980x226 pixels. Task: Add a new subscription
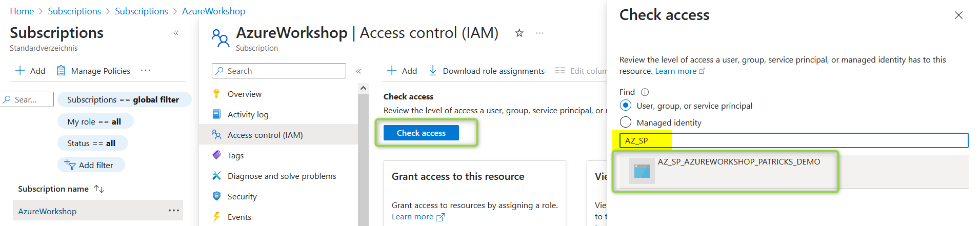[30, 71]
